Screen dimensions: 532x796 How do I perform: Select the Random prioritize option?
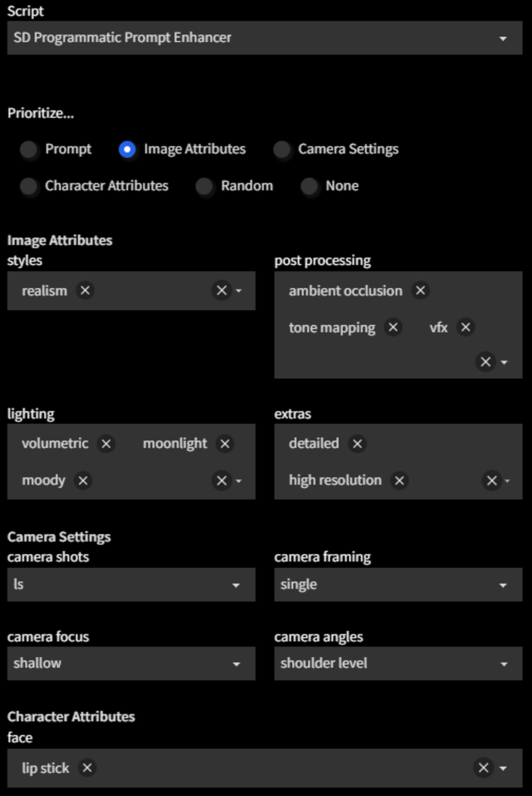coord(205,186)
